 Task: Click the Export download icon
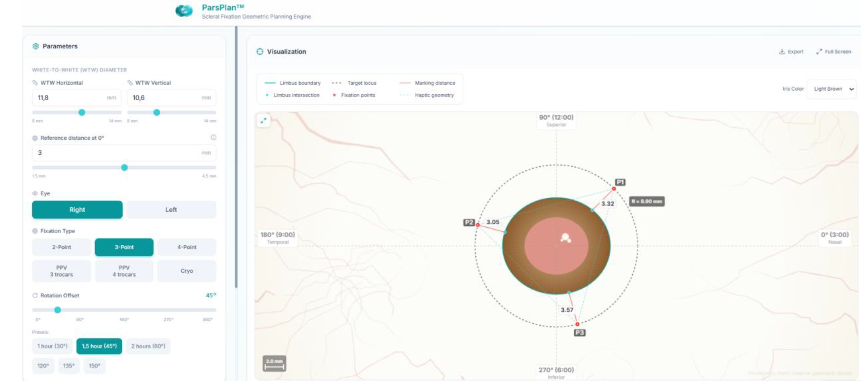click(x=782, y=52)
